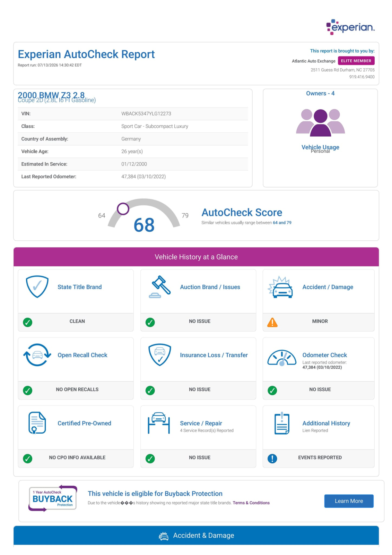
Task: Click the green check beside NO CPO INFO AVAILABLE
Action: pos(28,459)
